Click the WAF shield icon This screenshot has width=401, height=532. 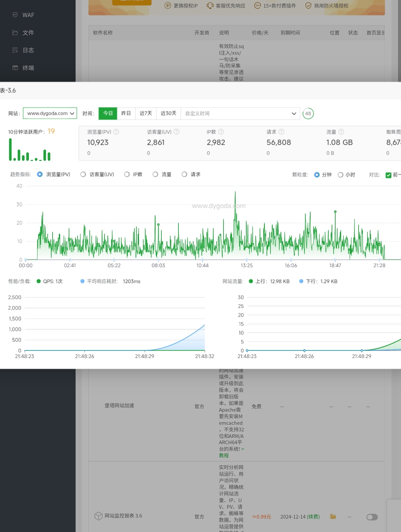15,15
